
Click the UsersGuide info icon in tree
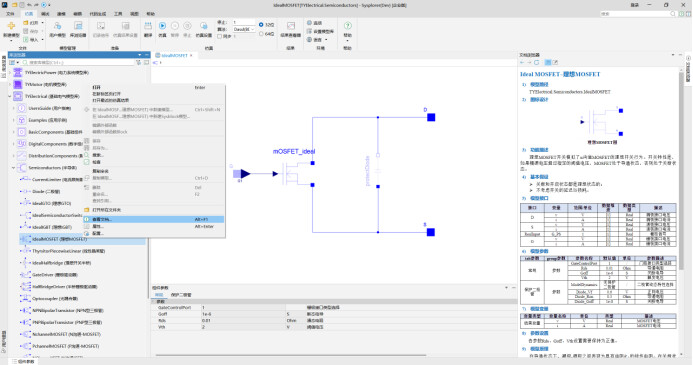click(22, 108)
